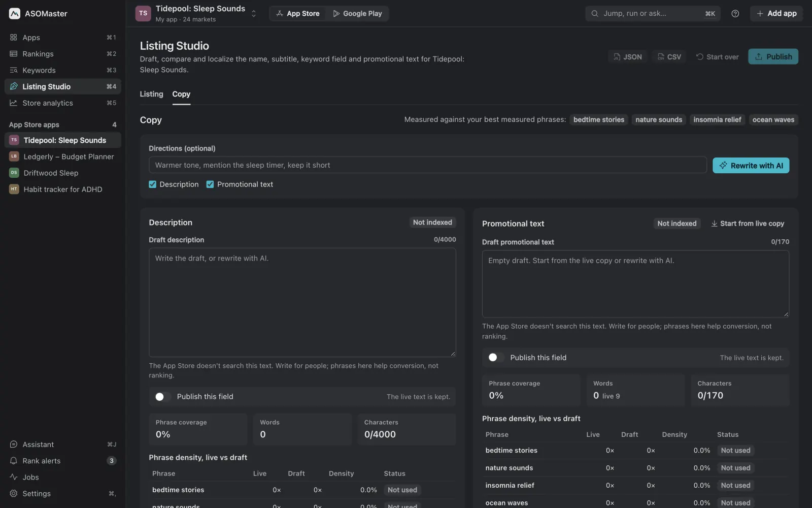This screenshot has height=508, width=812.
Task: Switch to the Listing tab
Action: pos(151,94)
